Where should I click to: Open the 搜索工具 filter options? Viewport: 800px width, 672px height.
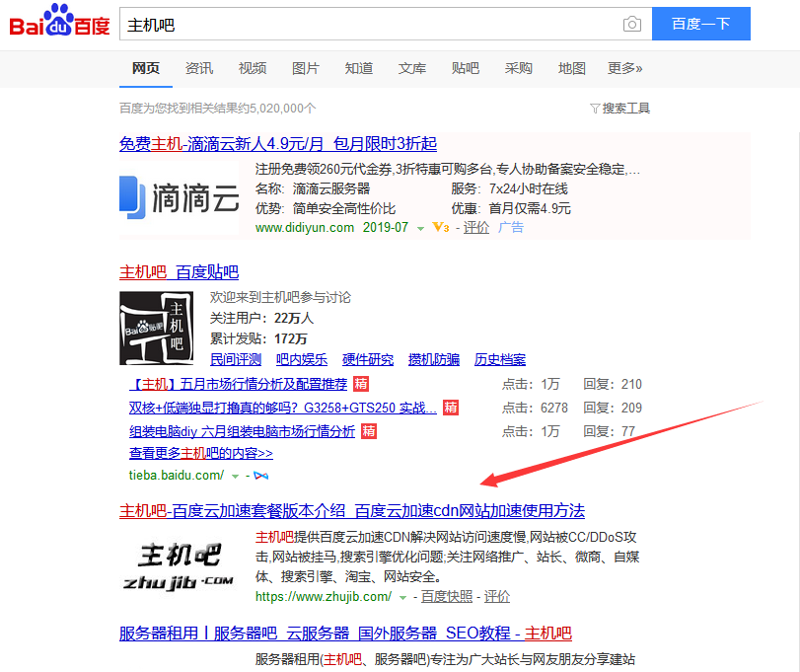pos(619,109)
